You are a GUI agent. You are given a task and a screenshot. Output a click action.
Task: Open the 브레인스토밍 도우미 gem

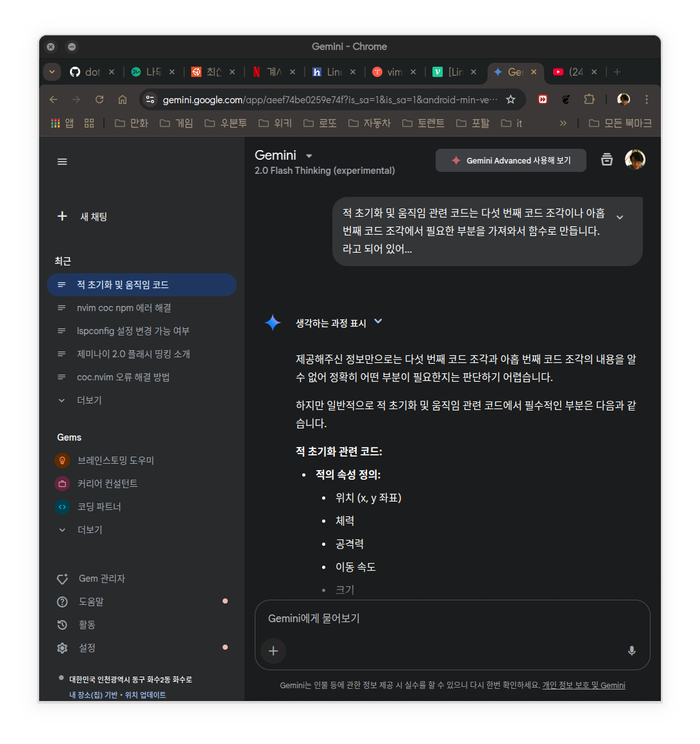pyautogui.click(x=141, y=461)
